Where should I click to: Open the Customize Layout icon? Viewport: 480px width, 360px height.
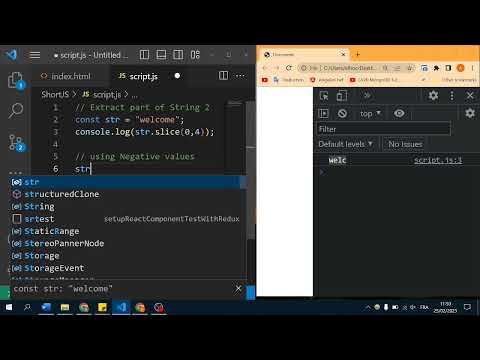[x=195, y=55]
